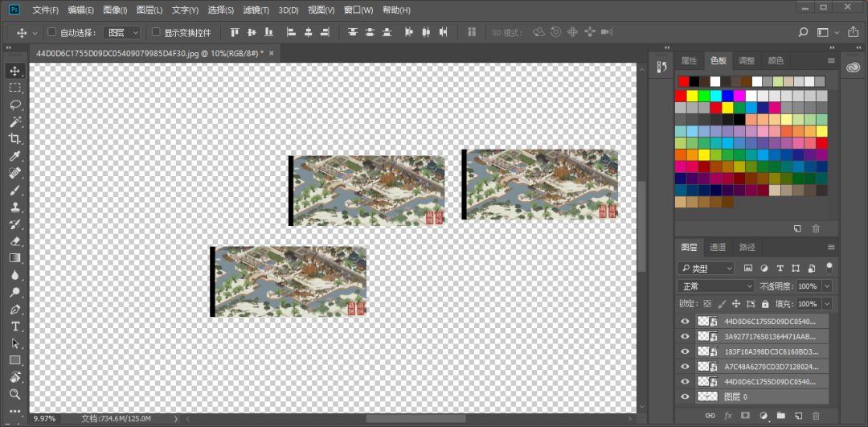Click the Auto-Align Layers icon
The width and height of the screenshot is (868, 427).
click(472, 33)
